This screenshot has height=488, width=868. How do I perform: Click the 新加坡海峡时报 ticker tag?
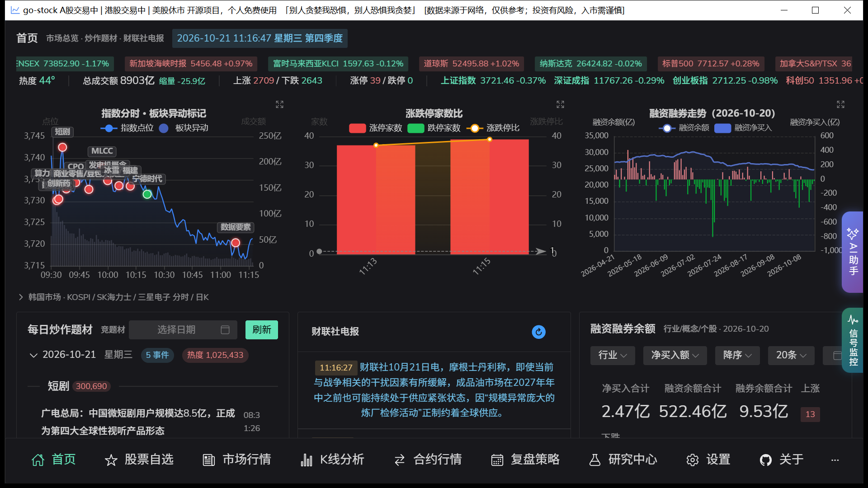[191, 64]
